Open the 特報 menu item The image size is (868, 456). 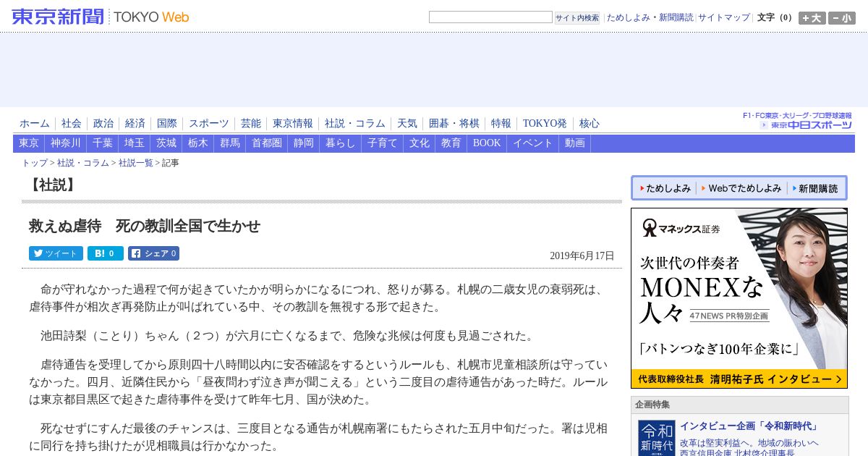(x=501, y=124)
